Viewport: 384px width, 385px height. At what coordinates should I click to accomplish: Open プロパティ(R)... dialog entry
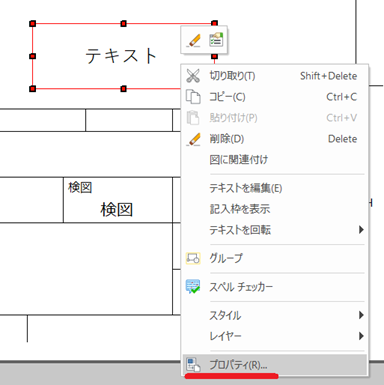(275, 365)
